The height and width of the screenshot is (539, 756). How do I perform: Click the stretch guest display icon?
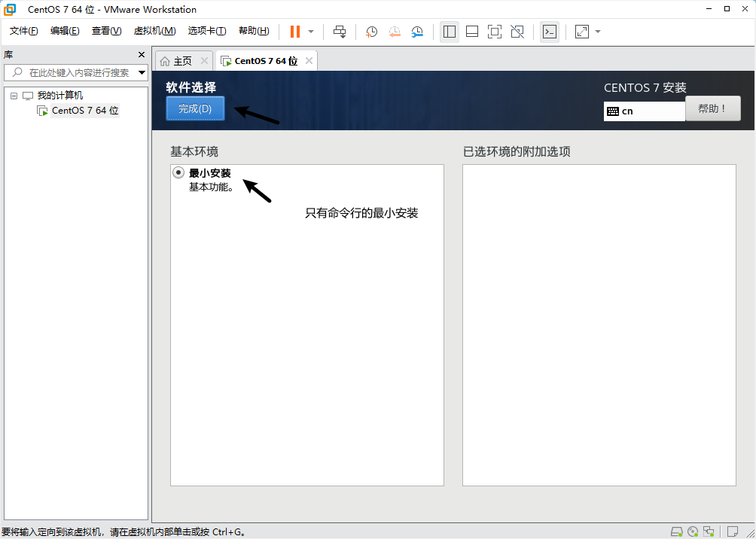pyautogui.click(x=582, y=32)
